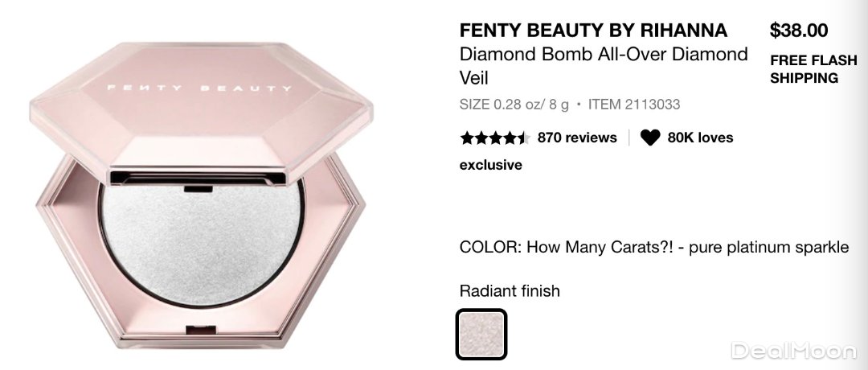The image size is (868, 370).
Task: Click the first star in the rating
Action: pyautogui.click(x=467, y=138)
